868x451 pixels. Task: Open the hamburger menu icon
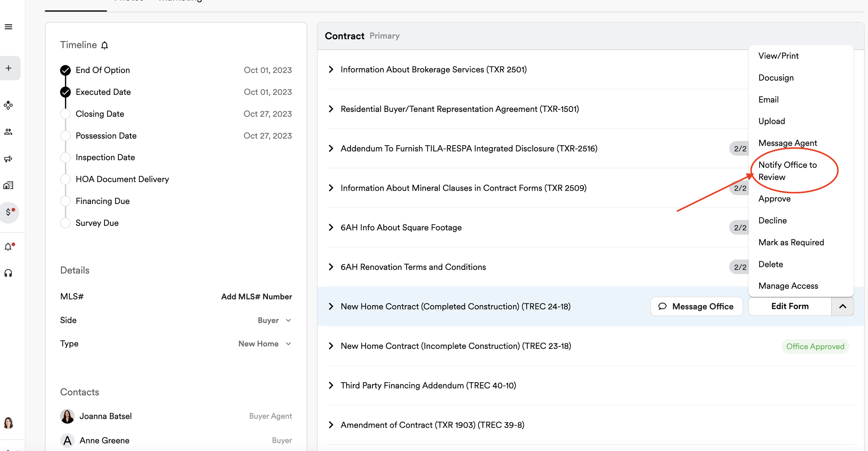(x=9, y=27)
